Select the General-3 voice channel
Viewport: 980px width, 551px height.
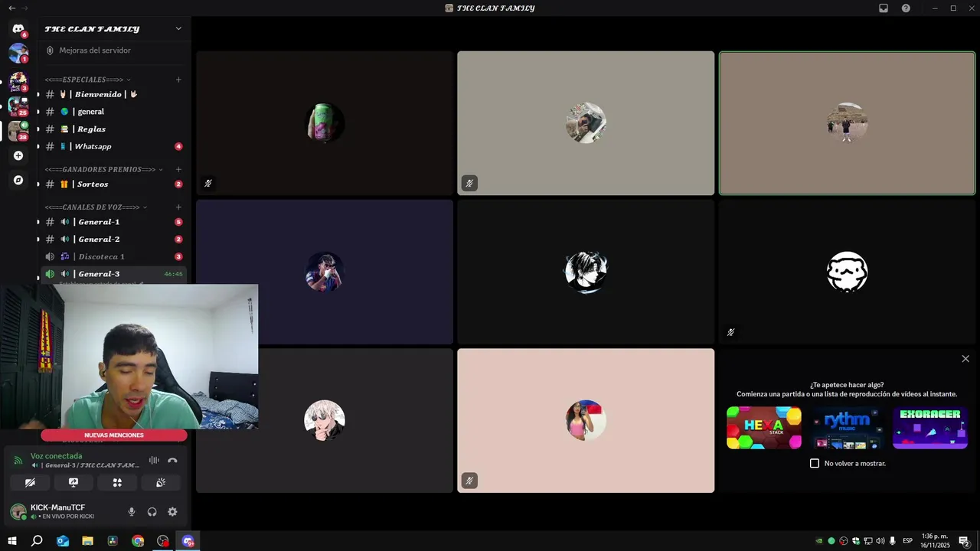tap(113, 274)
